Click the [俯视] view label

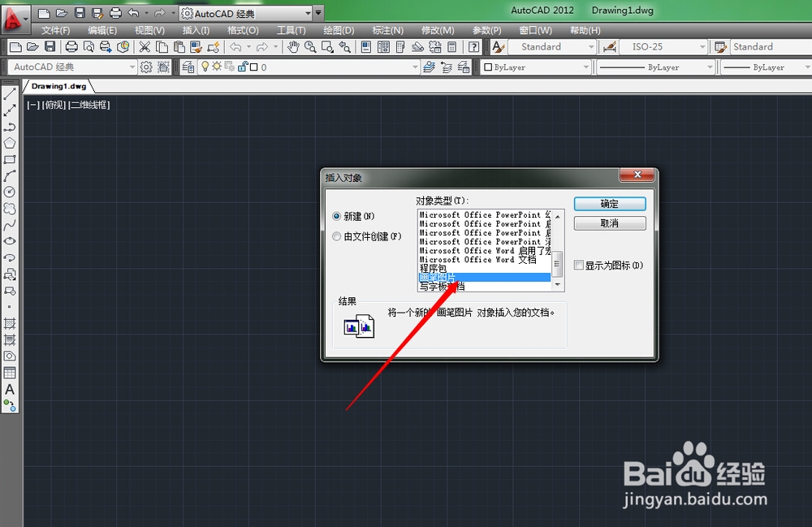click(54, 105)
